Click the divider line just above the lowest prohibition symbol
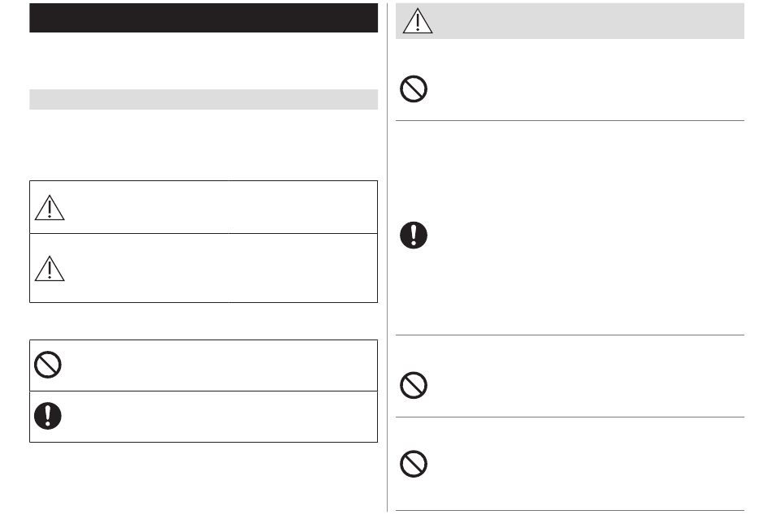This screenshot has height=532, width=772. pyautogui.click(x=570, y=417)
